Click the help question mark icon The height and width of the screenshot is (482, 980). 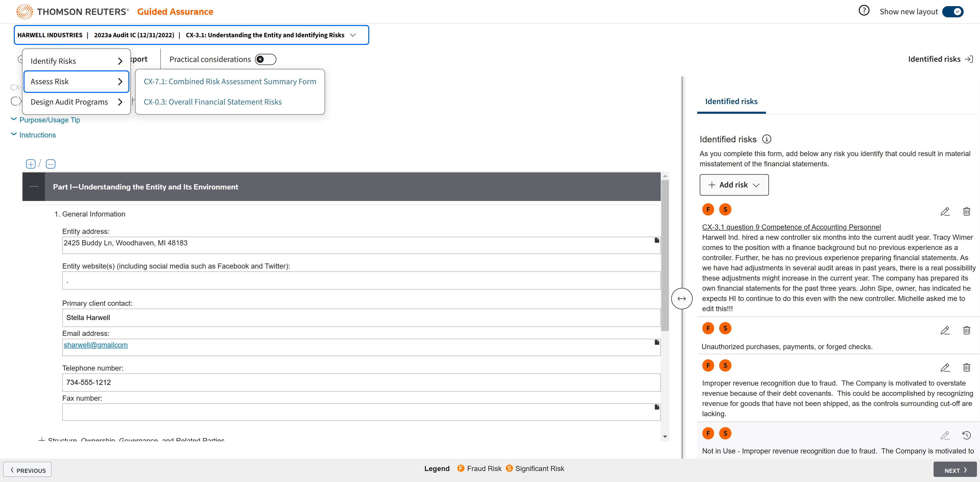864,11
